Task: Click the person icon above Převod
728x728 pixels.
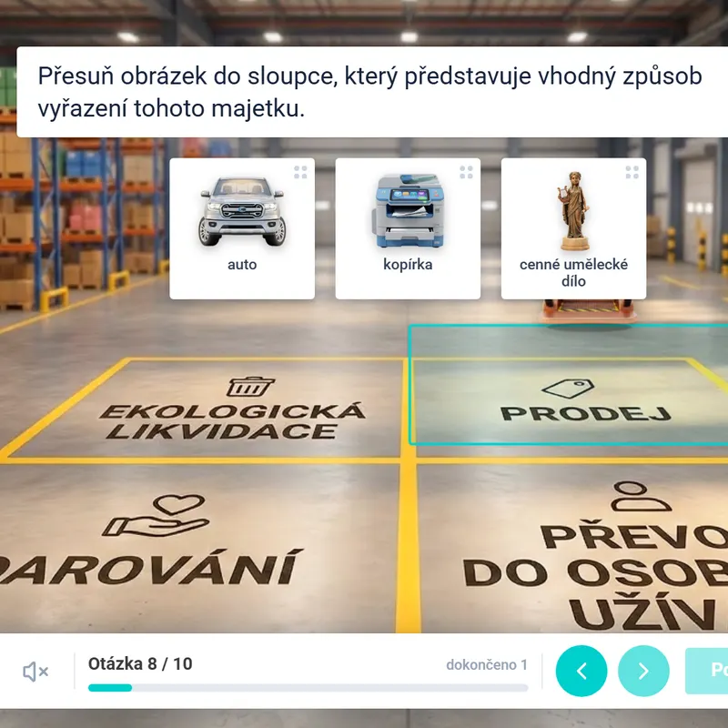Action: 642,496
